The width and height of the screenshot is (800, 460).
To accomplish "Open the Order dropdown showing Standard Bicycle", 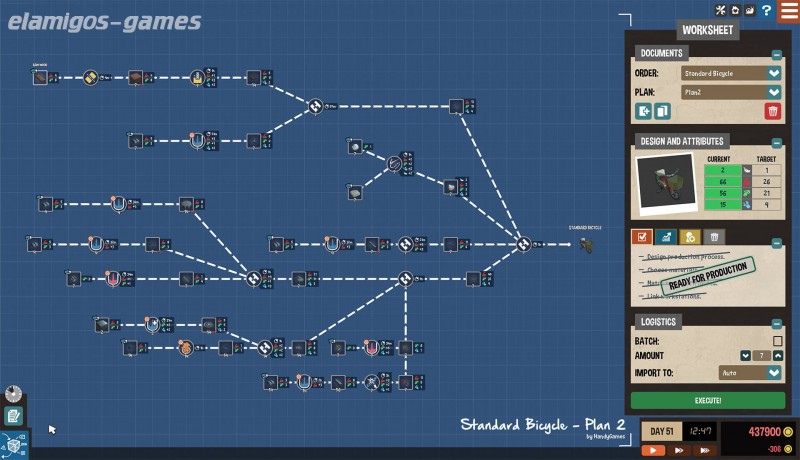I will tap(773, 73).
